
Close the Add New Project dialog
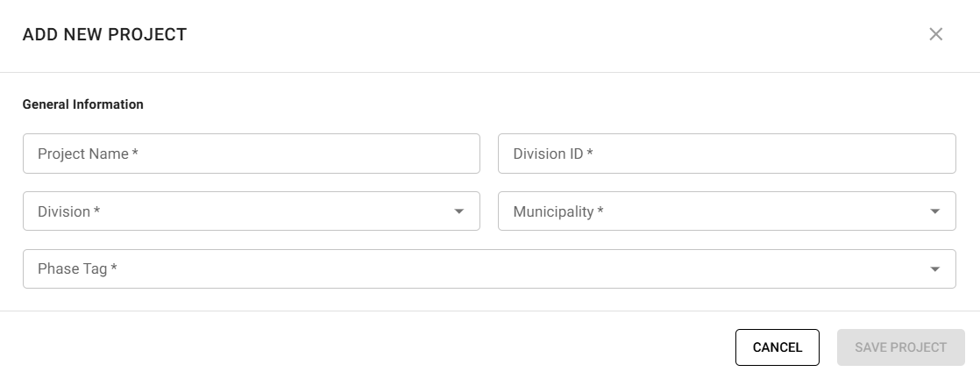935,35
